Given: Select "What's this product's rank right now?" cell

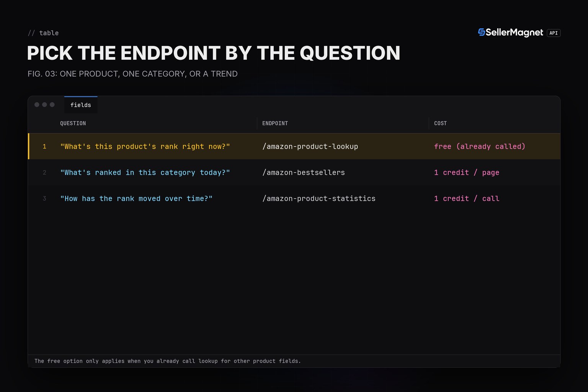Looking at the screenshot, I should pos(145,147).
